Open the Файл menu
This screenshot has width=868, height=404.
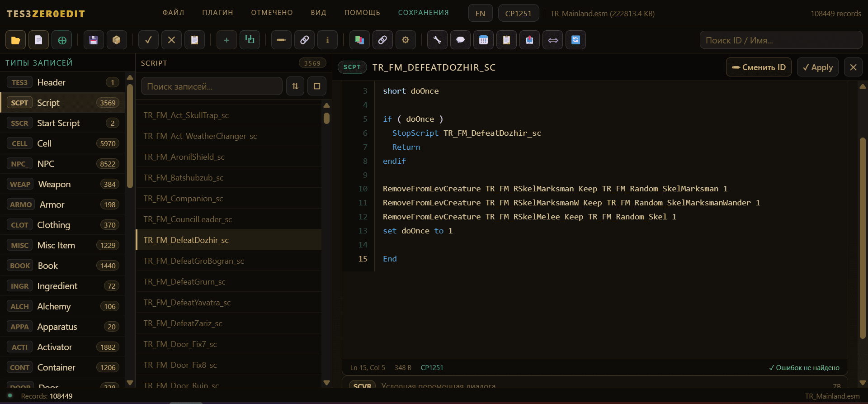click(174, 13)
